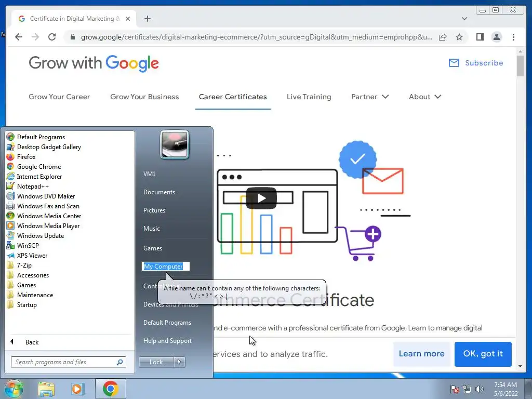Click the volume speaker icon
Screen dimensions: 532x399
pyautogui.click(x=480, y=389)
